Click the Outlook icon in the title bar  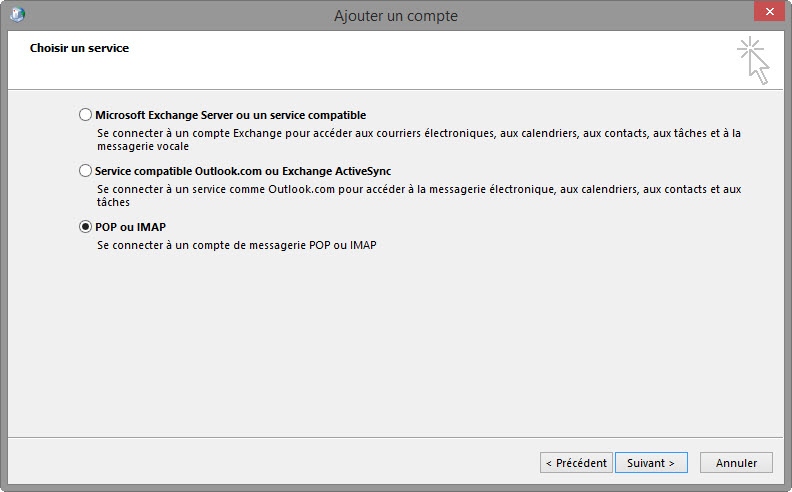click(x=18, y=15)
